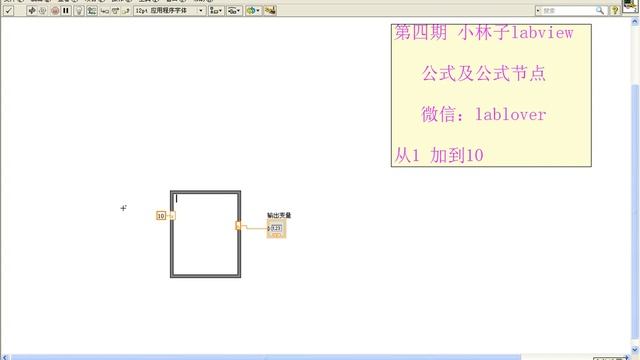
Task: Open the Reorder objects dropdown
Action: coord(253,11)
